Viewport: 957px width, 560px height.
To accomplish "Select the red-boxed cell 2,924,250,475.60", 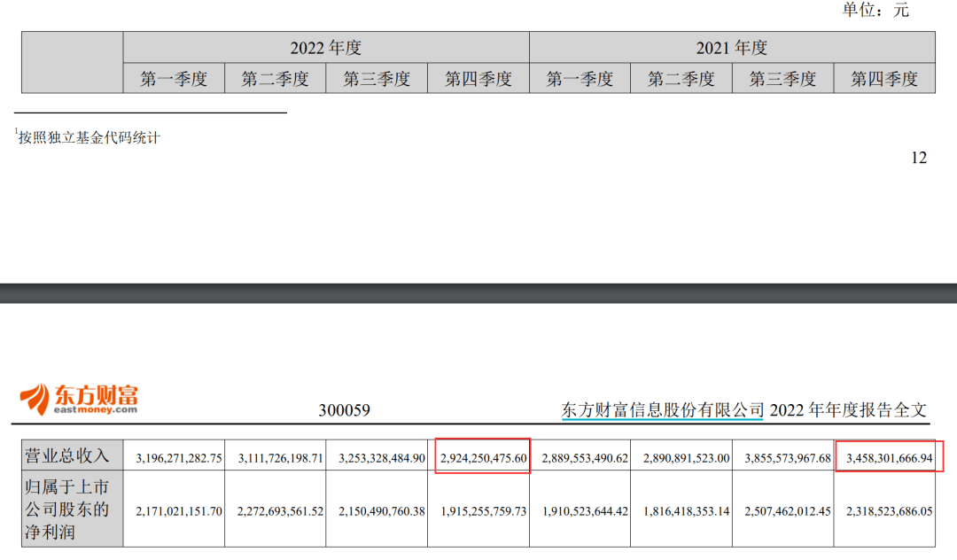I will click(x=483, y=456).
